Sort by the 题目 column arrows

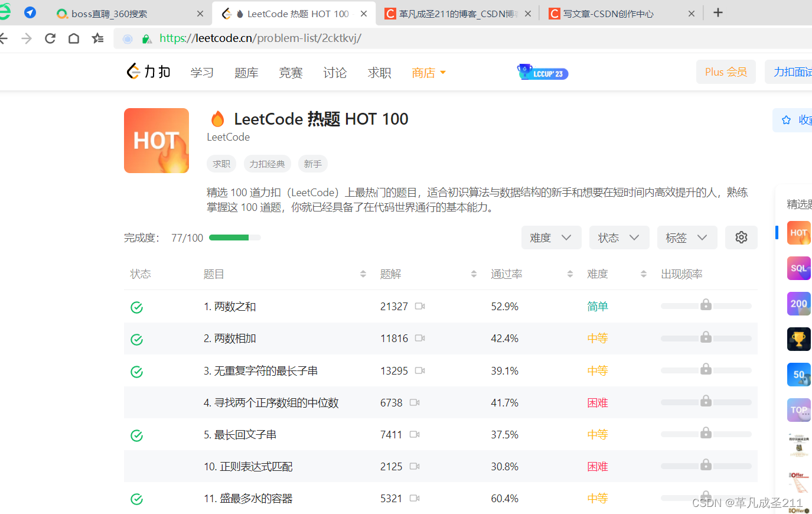coord(363,274)
